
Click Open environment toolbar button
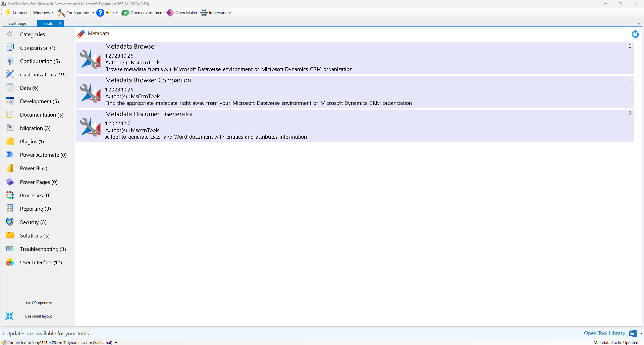143,13
